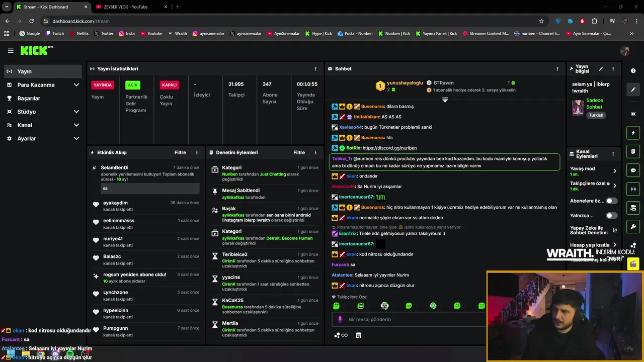Open Yavaş mod options chevron
This screenshot has height=362, width=644.
tap(614, 171)
